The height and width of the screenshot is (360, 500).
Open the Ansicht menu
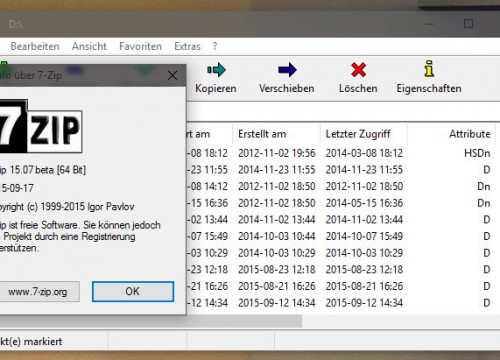point(89,46)
